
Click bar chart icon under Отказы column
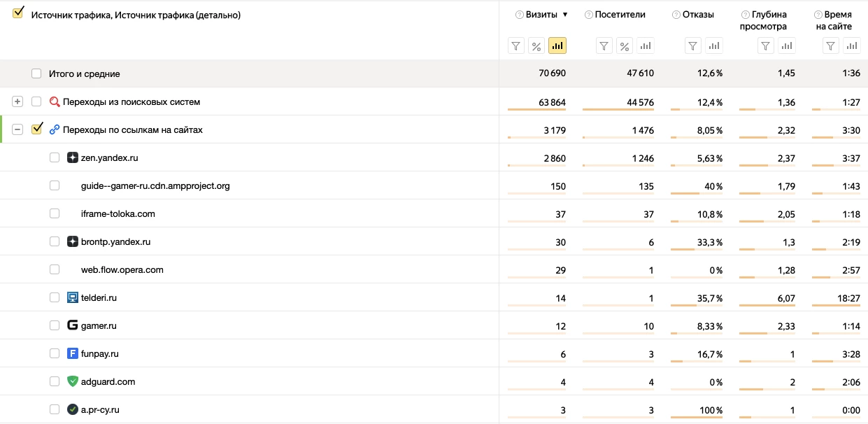pyautogui.click(x=713, y=46)
